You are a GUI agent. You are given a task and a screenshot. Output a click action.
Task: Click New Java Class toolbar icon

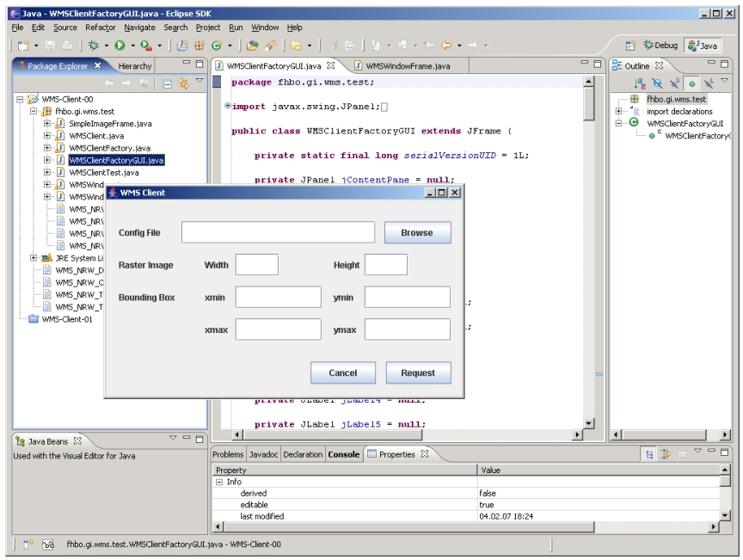[x=217, y=46]
